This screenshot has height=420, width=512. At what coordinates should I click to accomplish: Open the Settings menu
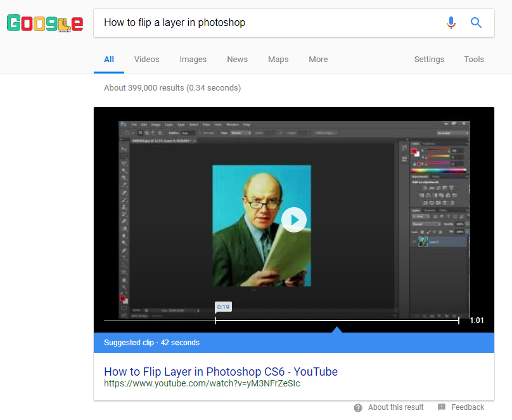click(x=429, y=60)
